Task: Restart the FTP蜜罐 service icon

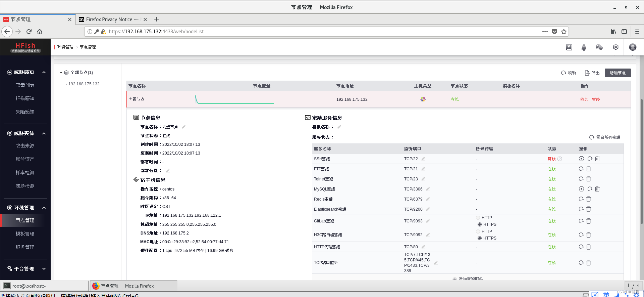Action: [x=581, y=169]
